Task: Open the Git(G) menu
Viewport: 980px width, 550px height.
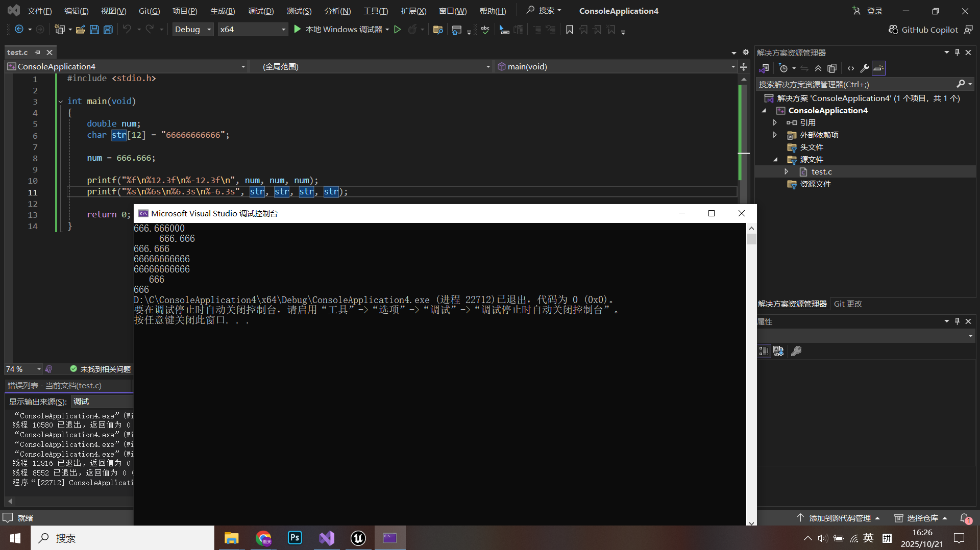Action: 149,11
